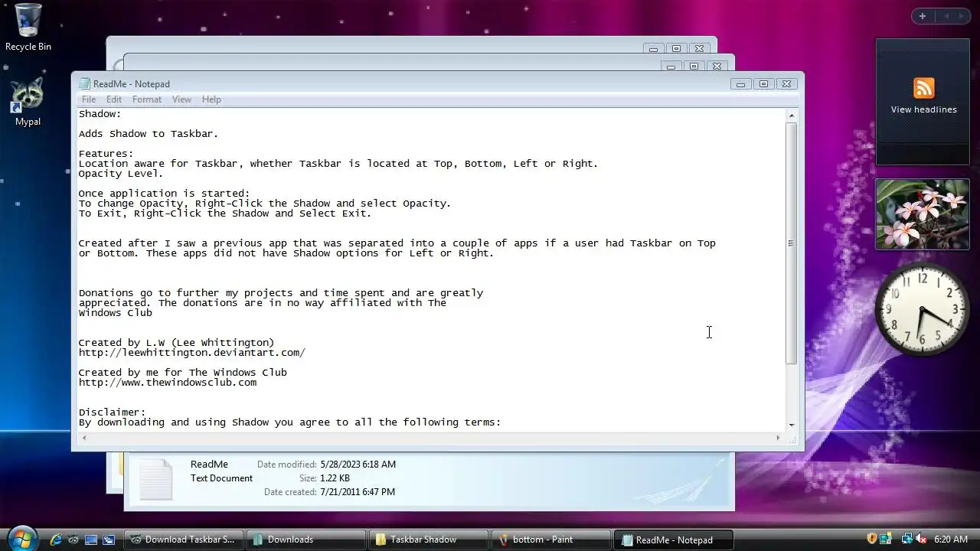Click the Notepad title bar icon
980x551 pixels.
(85, 84)
